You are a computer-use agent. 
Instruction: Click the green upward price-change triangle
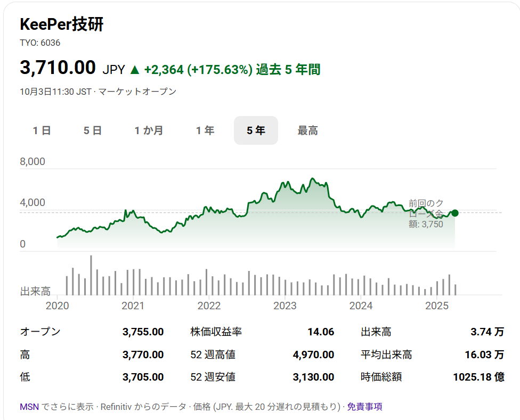[x=135, y=70]
